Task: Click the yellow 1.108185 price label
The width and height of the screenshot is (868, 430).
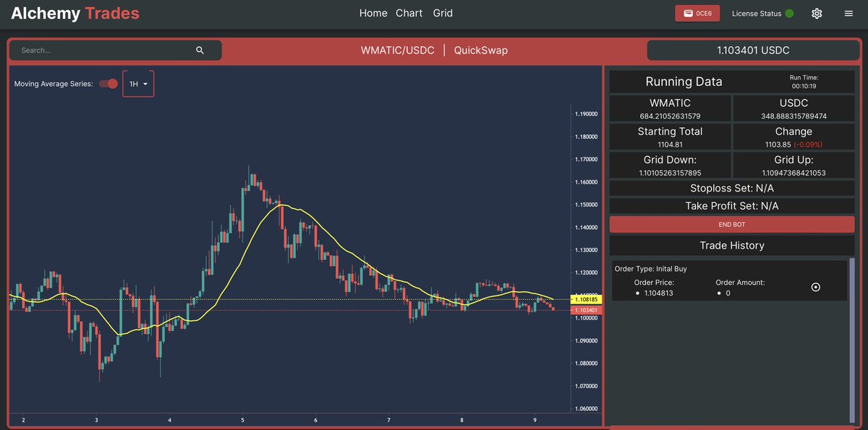Action: point(586,298)
